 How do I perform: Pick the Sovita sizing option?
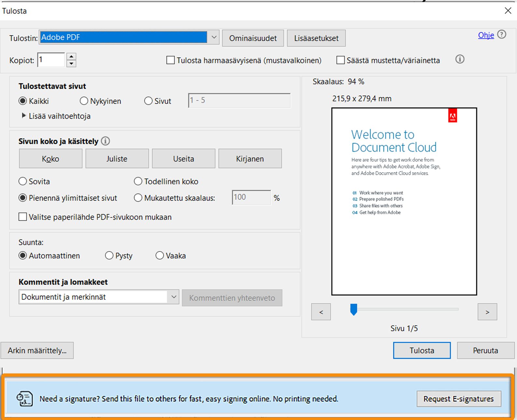tap(22, 181)
